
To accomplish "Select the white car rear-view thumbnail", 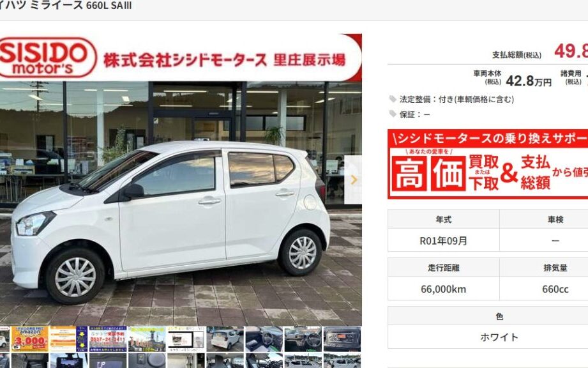I will pos(225,339).
